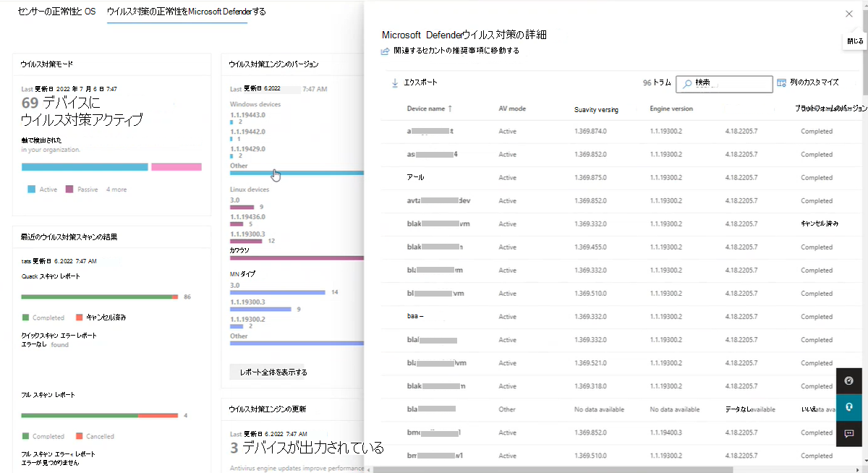Click the Engine version column header
Viewport: 868px width, 473px height.
(671, 108)
